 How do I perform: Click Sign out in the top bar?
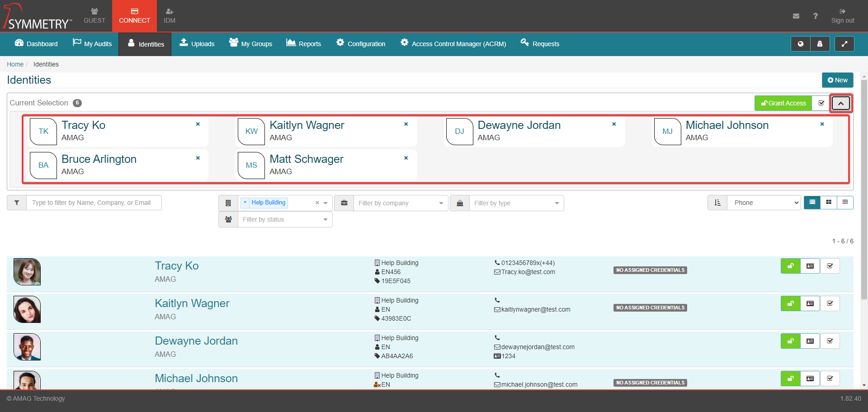pos(843,16)
